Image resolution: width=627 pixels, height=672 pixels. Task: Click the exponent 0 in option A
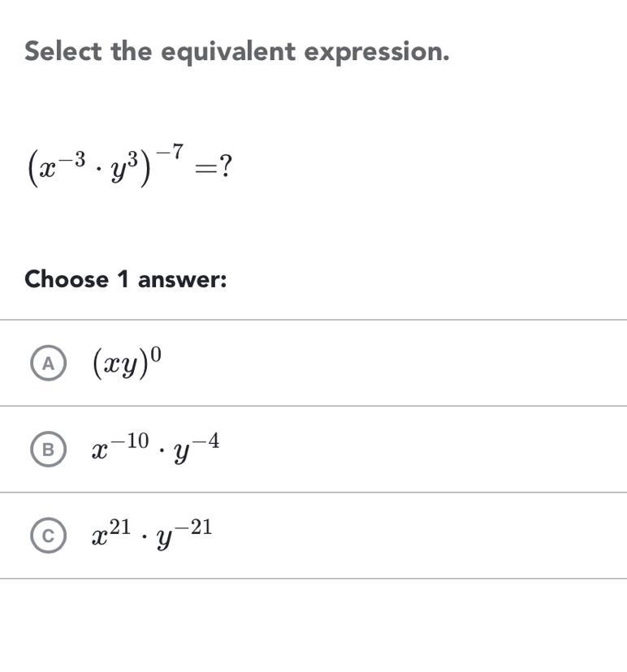click(157, 354)
